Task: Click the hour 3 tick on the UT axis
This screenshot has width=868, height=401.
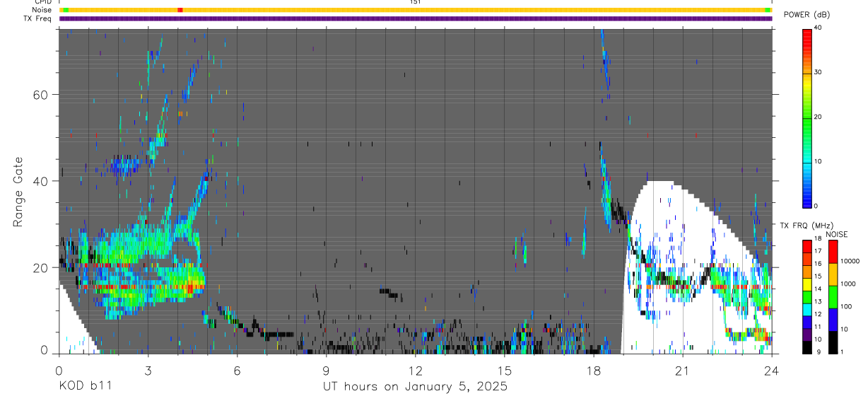Action: coord(148,370)
